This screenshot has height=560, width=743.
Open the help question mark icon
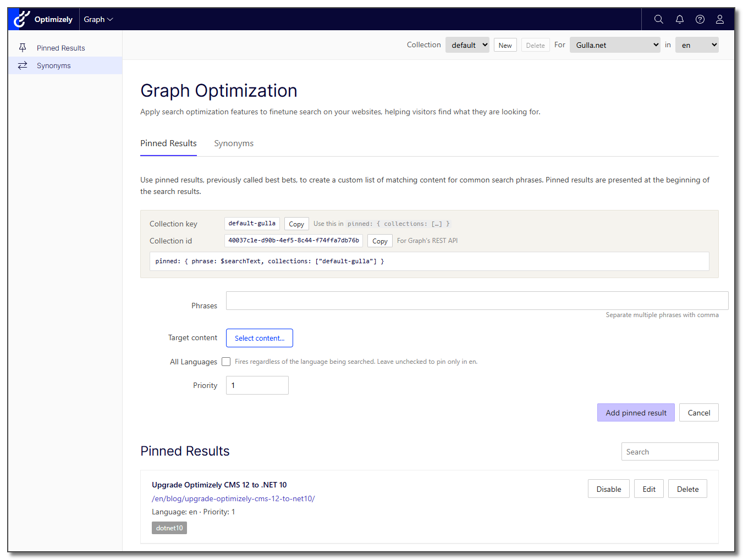[x=700, y=19]
